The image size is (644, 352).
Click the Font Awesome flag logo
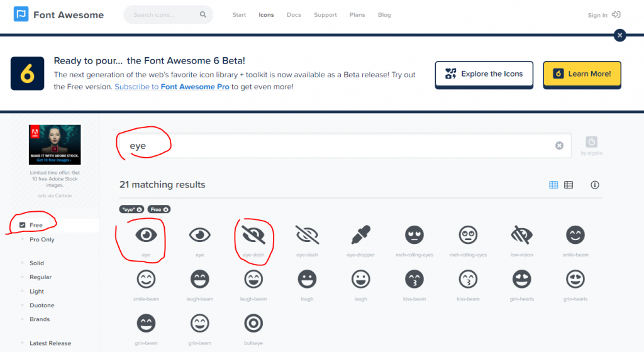pyautogui.click(x=21, y=14)
